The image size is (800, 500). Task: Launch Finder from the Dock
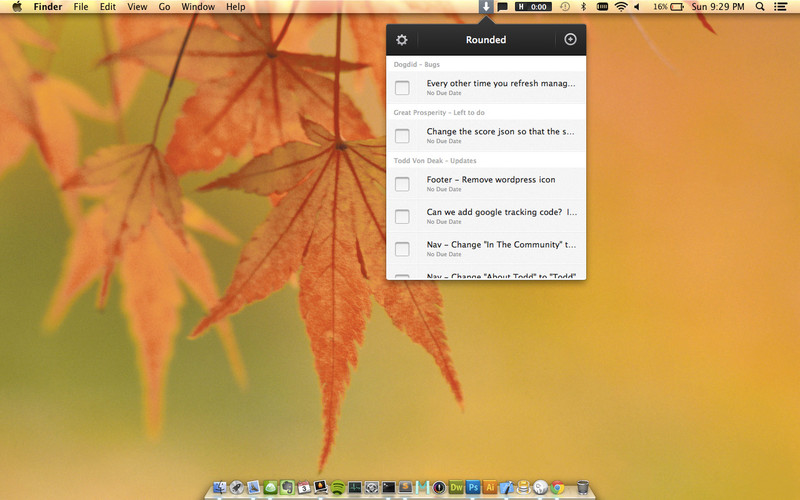(219, 487)
